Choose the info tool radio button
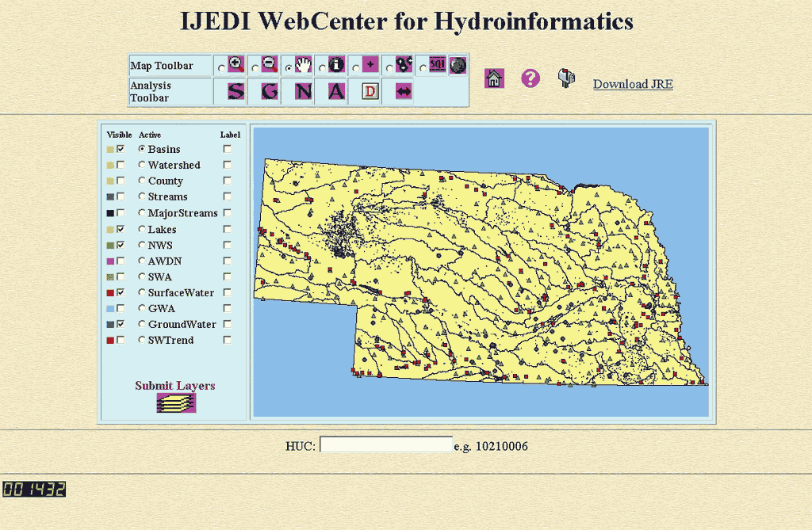812x530 pixels. point(322,68)
